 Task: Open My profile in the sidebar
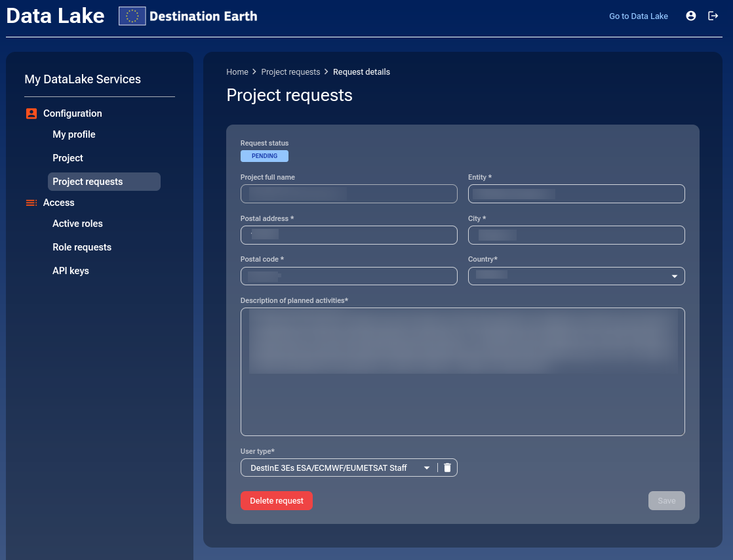click(x=73, y=134)
